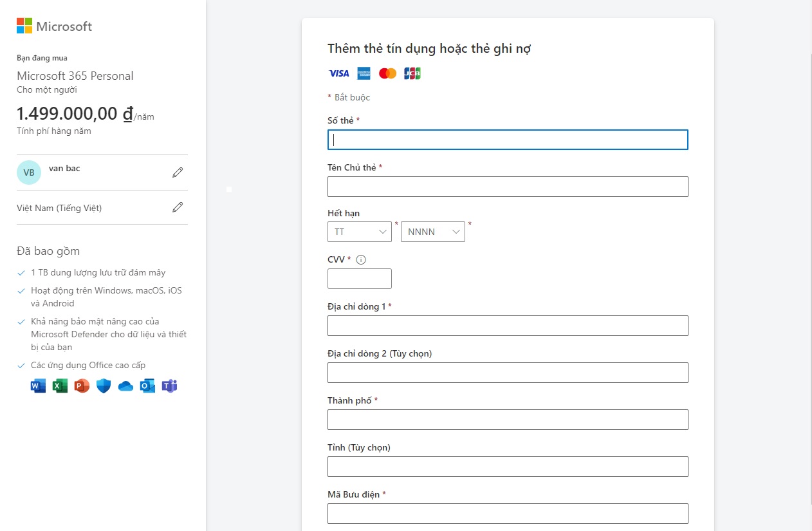Click the OneDrive cloud icon
This screenshot has height=531, width=812.
coord(125,386)
